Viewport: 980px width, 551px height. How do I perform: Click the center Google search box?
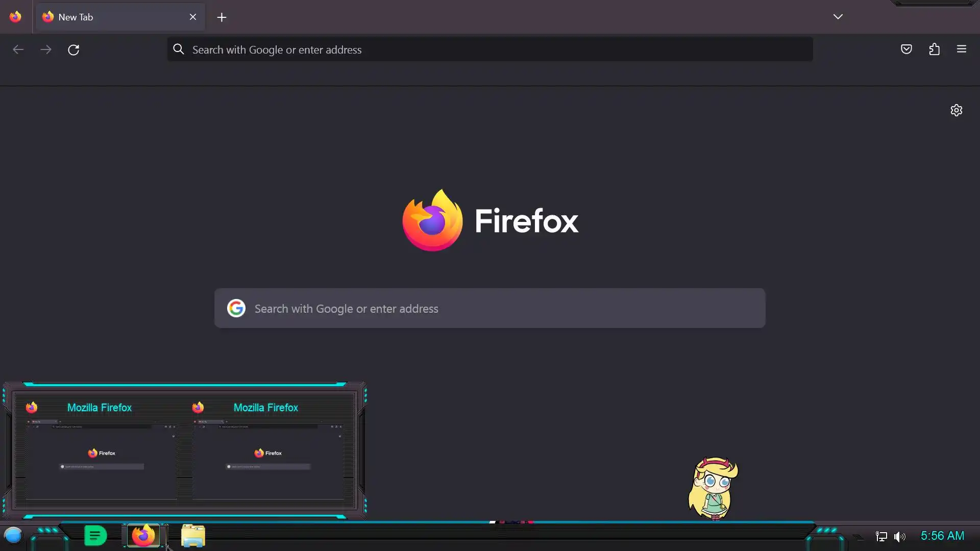(490, 309)
